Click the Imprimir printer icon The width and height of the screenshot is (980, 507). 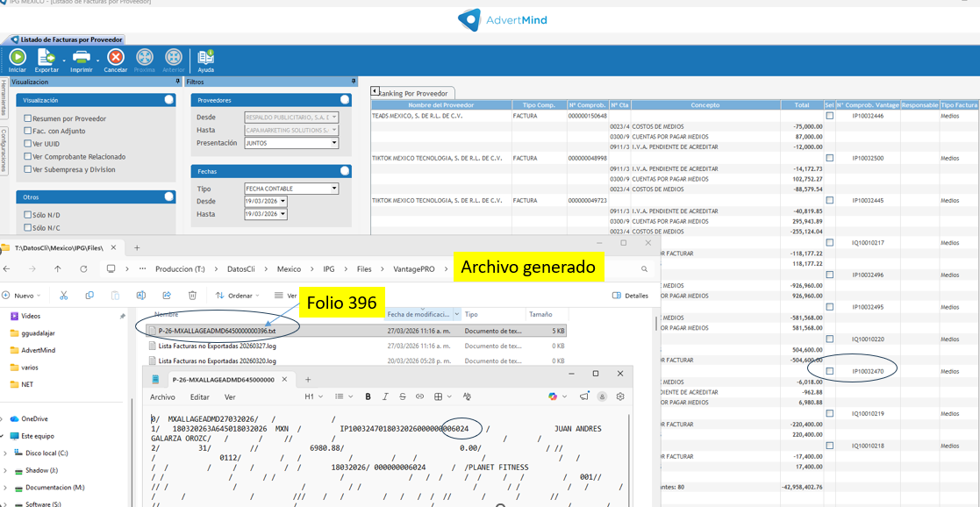[82, 58]
